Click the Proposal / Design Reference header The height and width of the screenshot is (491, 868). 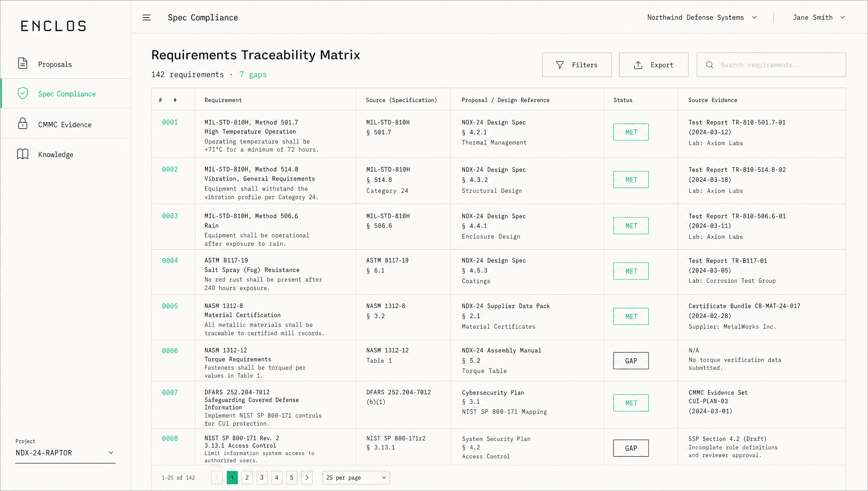505,100
